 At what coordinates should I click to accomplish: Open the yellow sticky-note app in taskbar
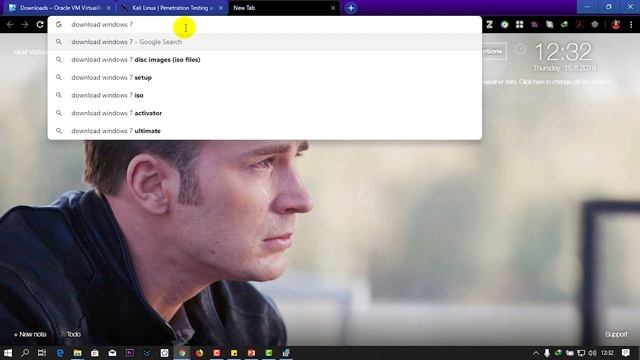click(234, 353)
